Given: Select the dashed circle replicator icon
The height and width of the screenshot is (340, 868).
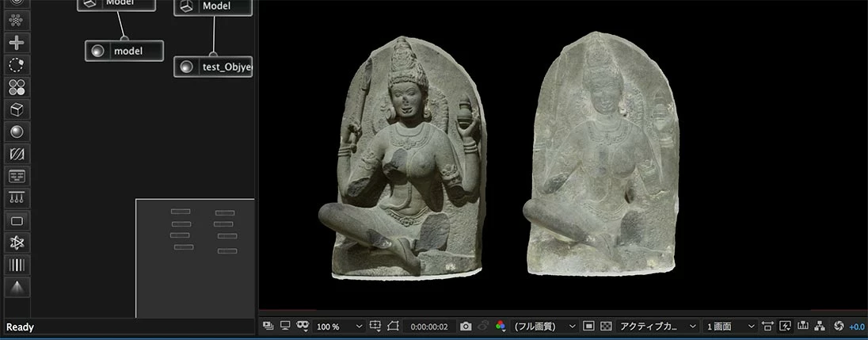Looking at the screenshot, I should [x=17, y=65].
